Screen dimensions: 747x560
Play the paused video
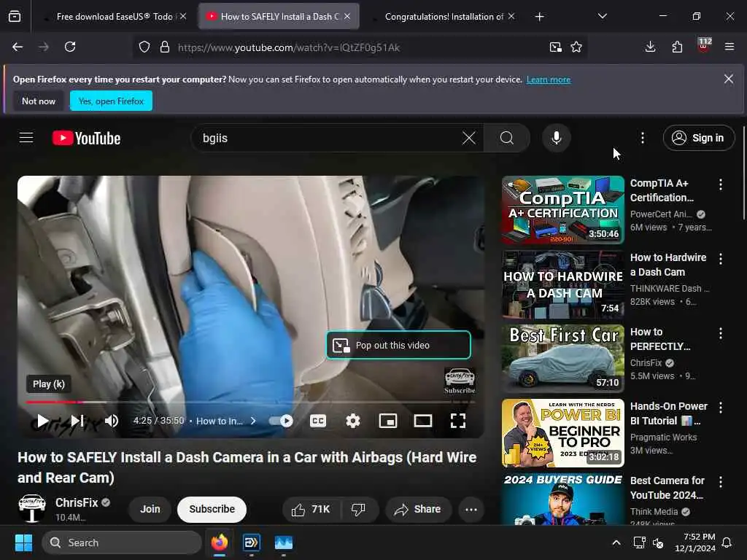pos(42,421)
